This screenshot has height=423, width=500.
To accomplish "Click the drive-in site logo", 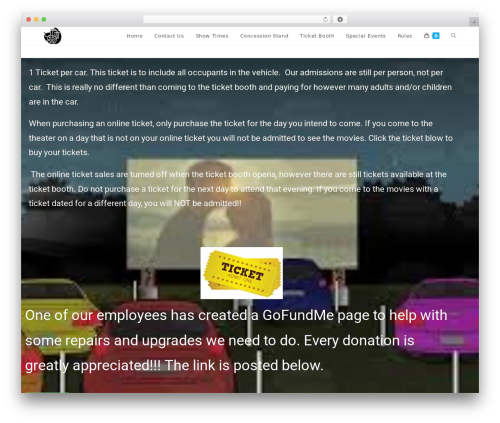I will coord(53,36).
